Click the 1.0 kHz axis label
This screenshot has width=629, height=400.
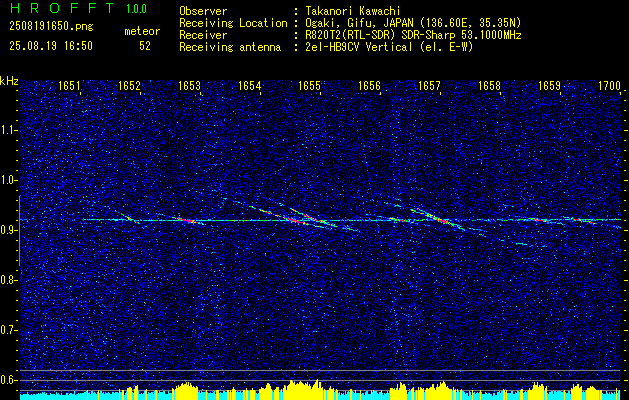(7, 180)
